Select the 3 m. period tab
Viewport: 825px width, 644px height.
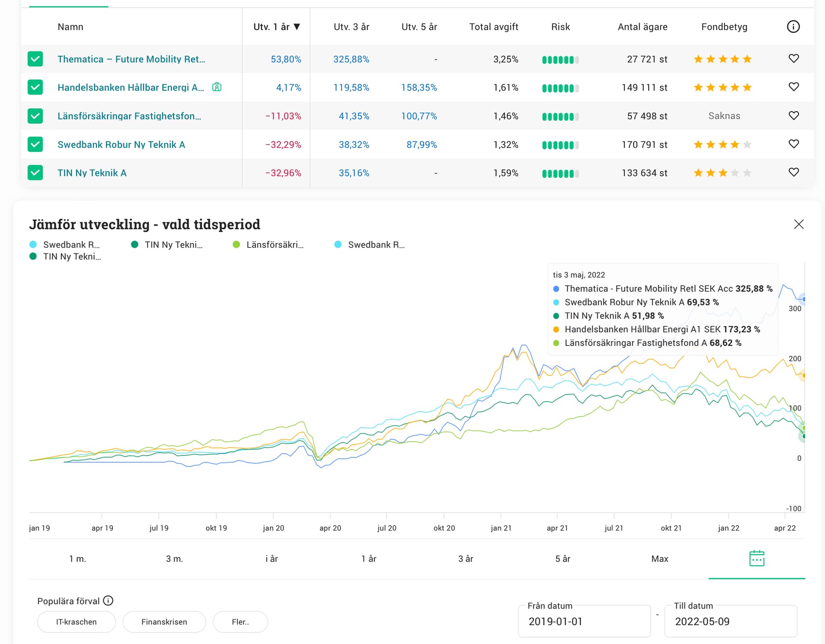175,559
